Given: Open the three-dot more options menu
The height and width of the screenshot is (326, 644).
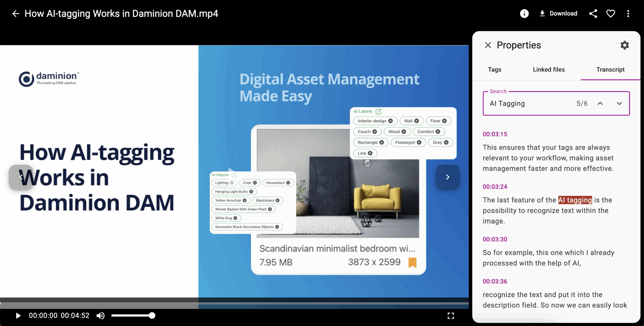Looking at the screenshot, I should coord(628,14).
